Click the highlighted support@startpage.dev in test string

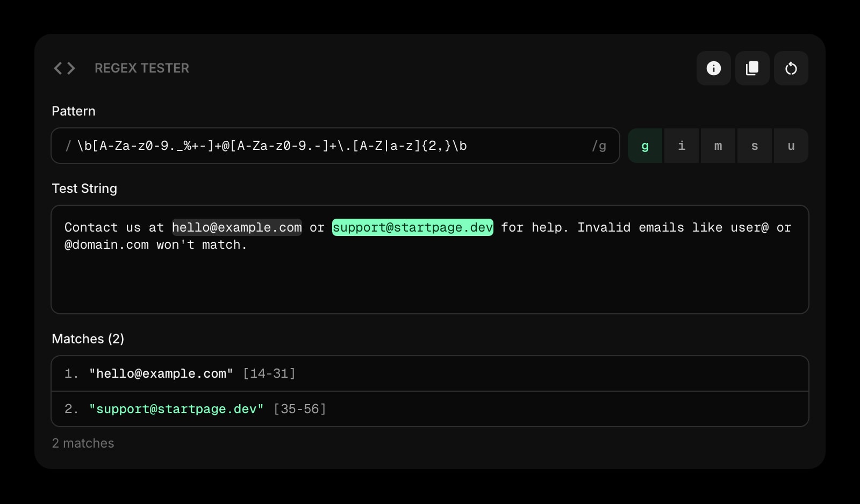pyautogui.click(x=412, y=227)
